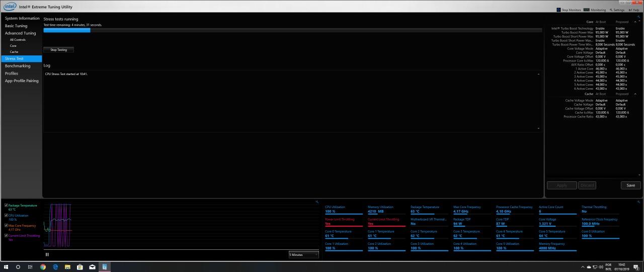Click the Thermal Throttling No tile
Screen dimensions: 644x272
point(600,209)
